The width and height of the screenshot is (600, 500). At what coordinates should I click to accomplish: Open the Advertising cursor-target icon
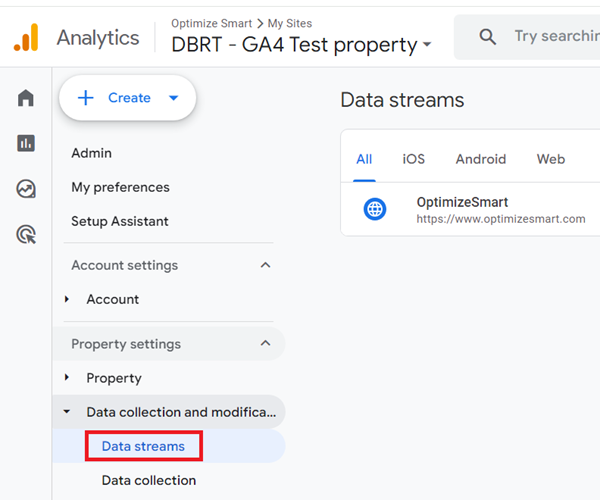point(26,234)
